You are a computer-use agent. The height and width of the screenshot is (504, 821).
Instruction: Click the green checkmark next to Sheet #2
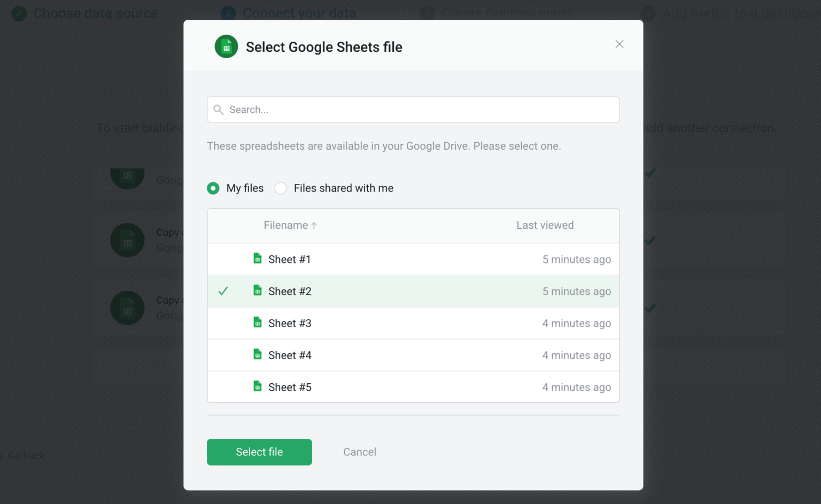[x=223, y=291]
